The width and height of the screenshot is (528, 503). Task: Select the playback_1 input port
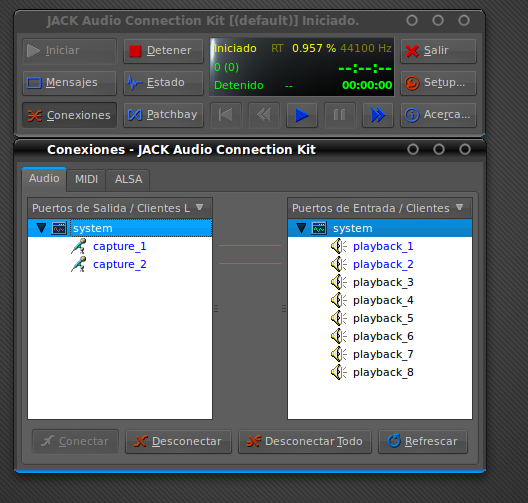tap(383, 246)
